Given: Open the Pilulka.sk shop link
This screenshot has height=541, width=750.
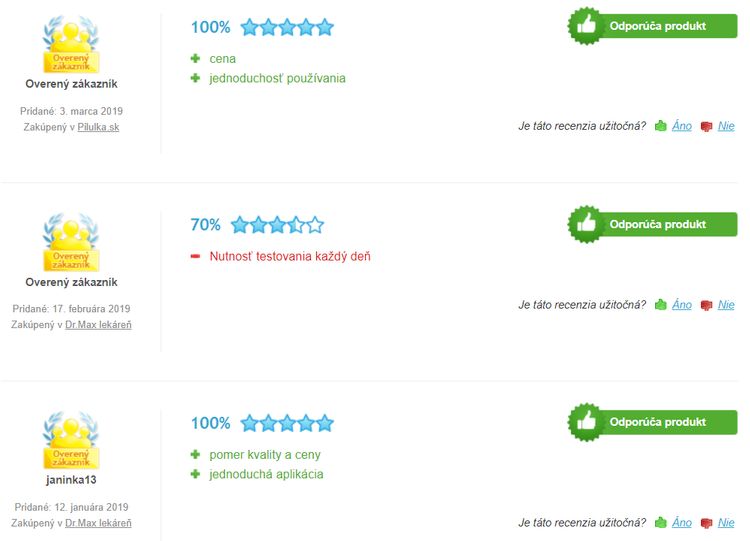Looking at the screenshot, I should (x=98, y=127).
